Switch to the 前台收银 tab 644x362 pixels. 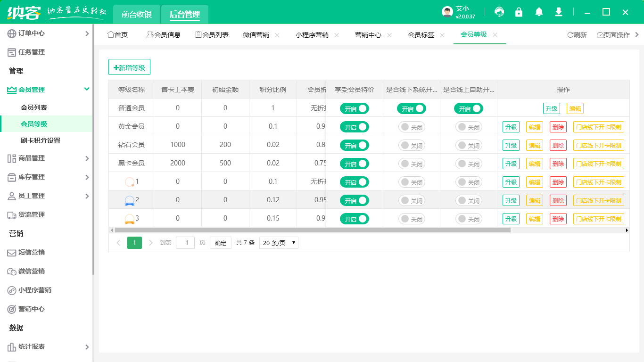click(136, 14)
